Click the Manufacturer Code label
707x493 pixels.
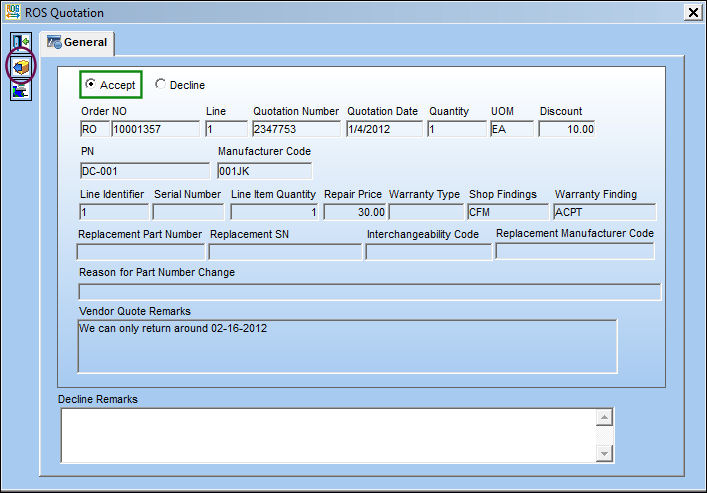pos(264,151)
